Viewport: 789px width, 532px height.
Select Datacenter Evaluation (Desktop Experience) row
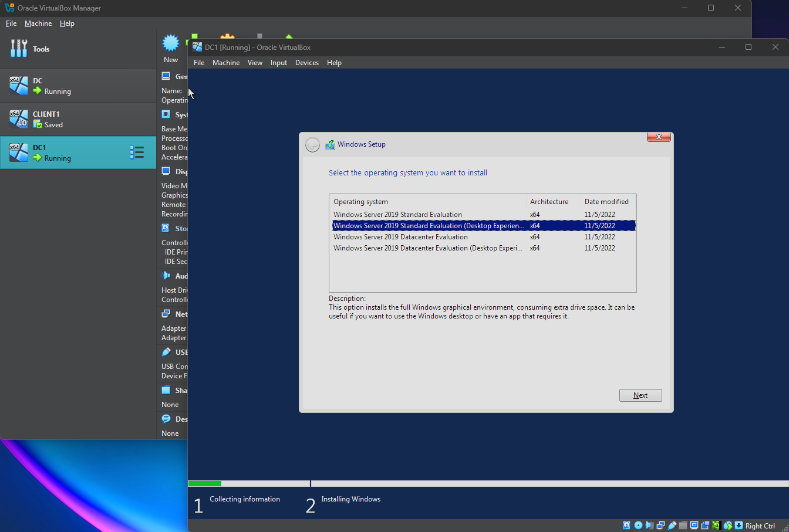[x=483, y=248]
